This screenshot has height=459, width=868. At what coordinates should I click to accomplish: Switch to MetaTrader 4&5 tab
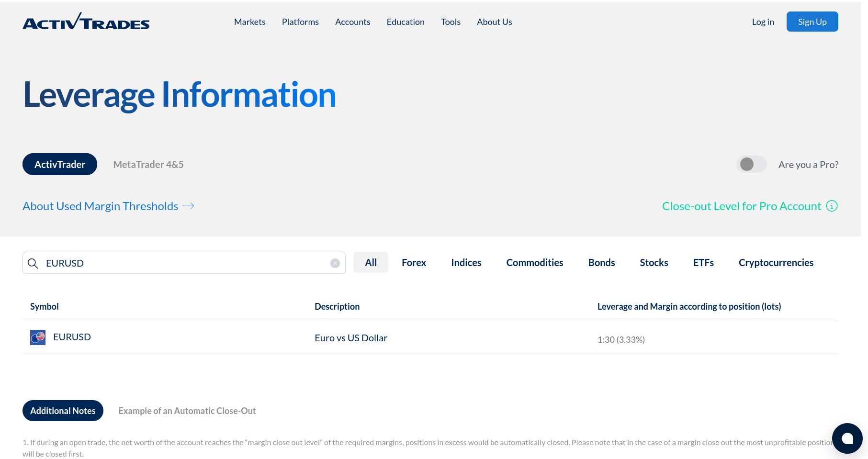[148, 165]
